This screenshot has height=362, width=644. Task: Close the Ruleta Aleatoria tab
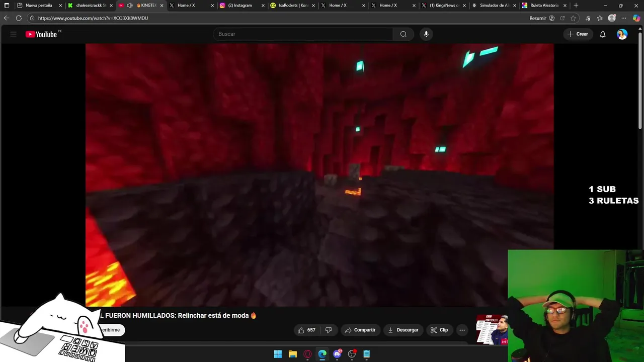565,6
